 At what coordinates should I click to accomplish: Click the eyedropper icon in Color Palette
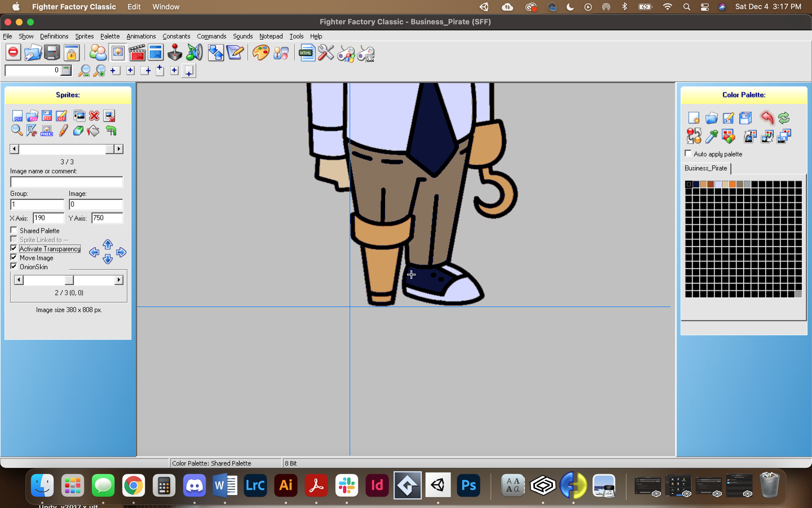coord(711,137)
